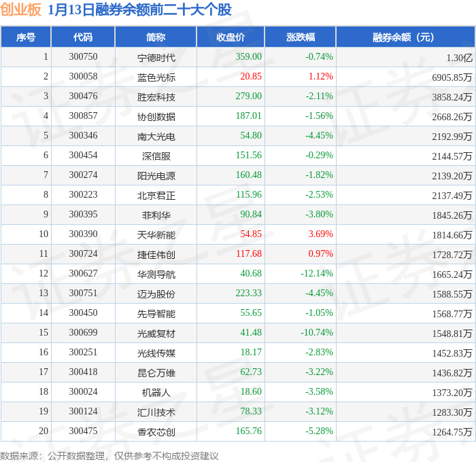
Task: Click the balance value 1264.75万
Action: click(x=452, y=432)
